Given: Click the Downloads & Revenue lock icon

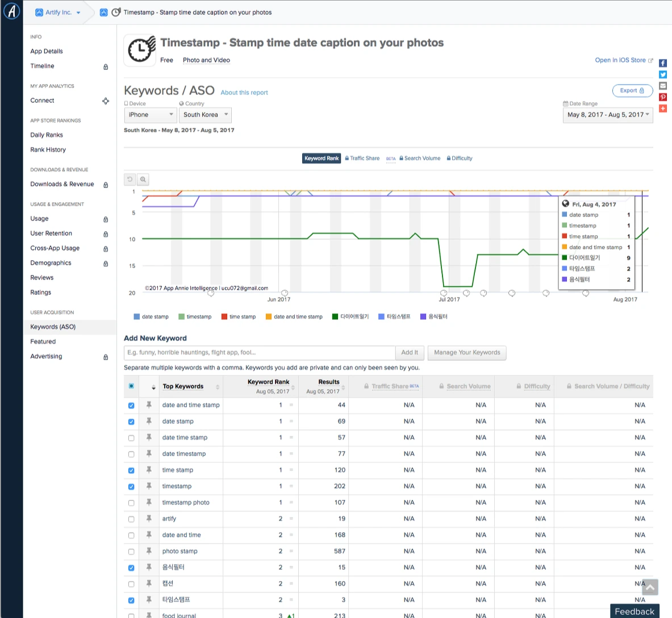Looking at the screenshot, I should coord(106,185).
